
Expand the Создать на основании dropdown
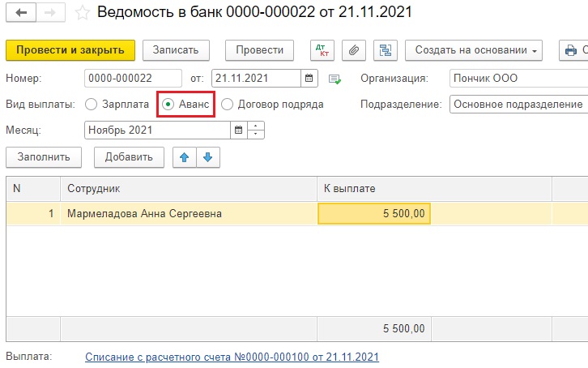474,50
